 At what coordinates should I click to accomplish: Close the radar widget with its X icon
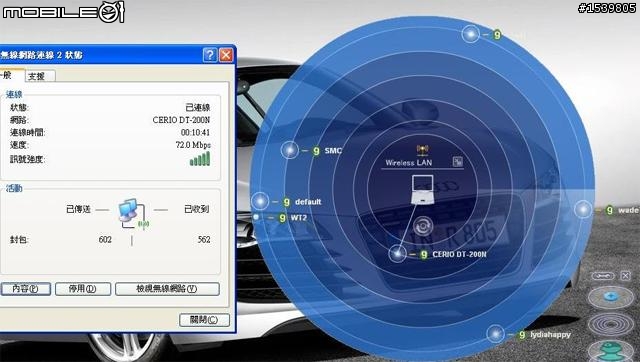point(625,276)
